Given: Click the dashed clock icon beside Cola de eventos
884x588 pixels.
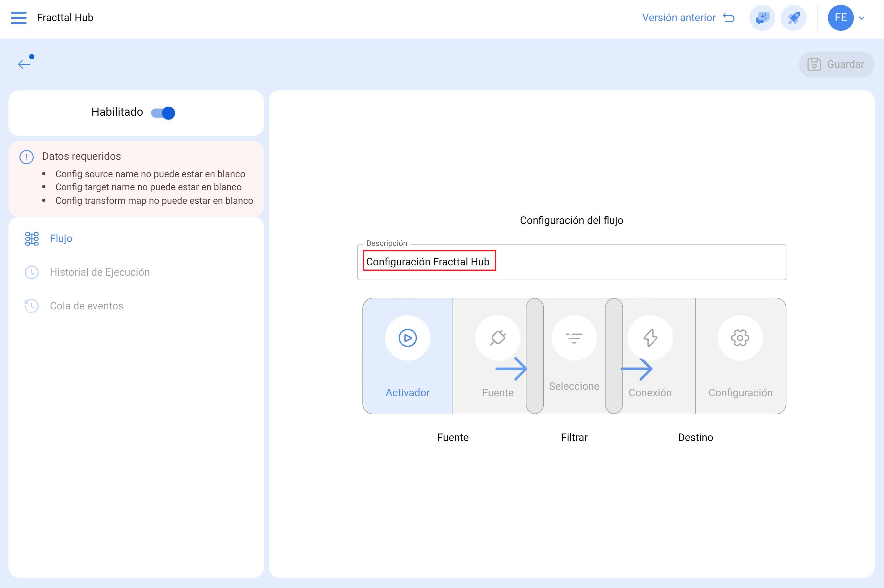Looking at the screenshot, I should [x=31, y=306].
